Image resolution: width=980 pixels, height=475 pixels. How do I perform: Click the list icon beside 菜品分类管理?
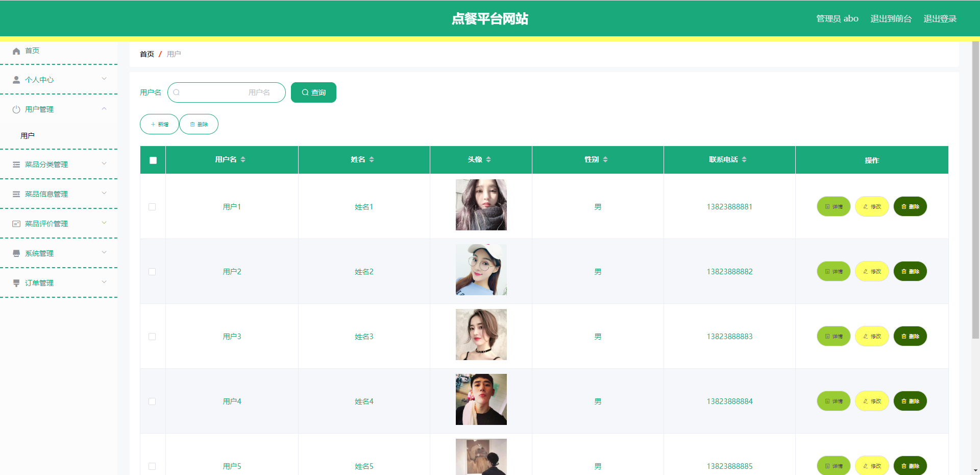click(16, 164)
